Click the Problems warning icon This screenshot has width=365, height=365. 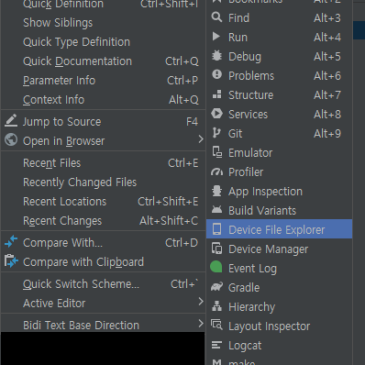click(217, 75)
